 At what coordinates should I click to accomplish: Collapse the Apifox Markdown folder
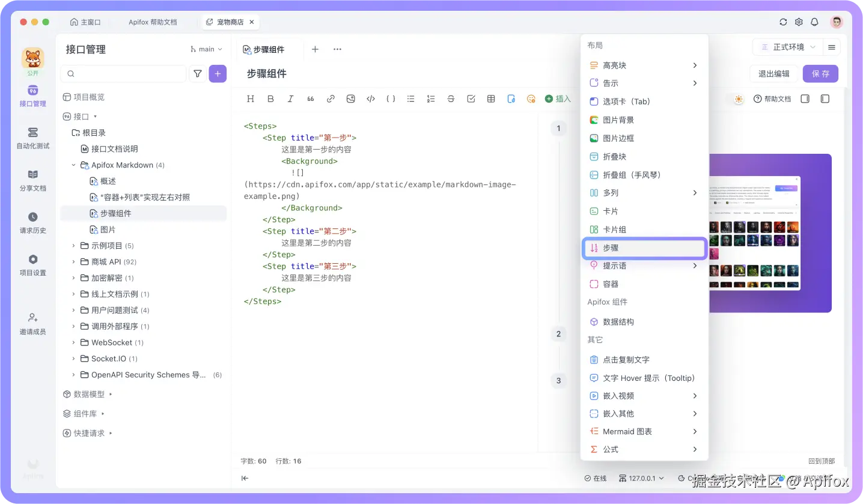coord(73,165)
